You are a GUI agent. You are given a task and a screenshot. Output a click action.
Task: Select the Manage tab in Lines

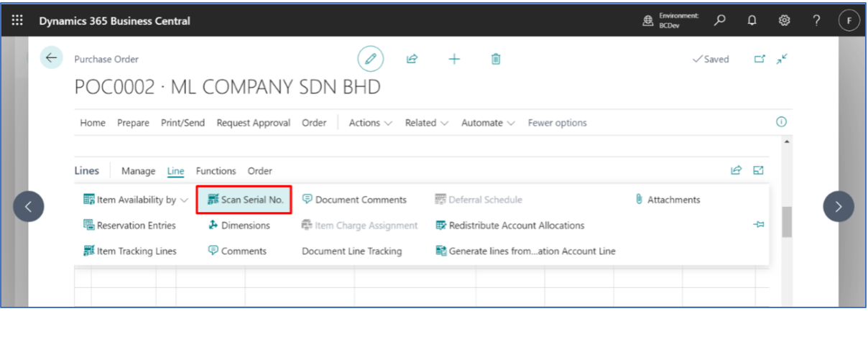138,171
